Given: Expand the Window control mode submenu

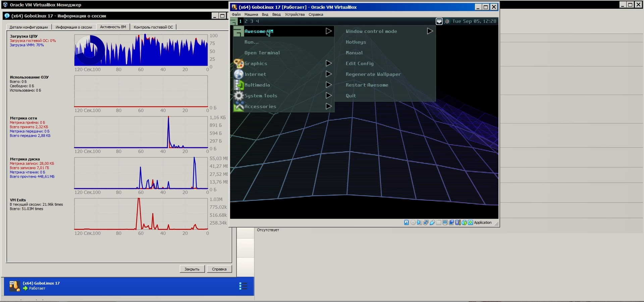Looking at the screenshot, I should coord(430,31).
